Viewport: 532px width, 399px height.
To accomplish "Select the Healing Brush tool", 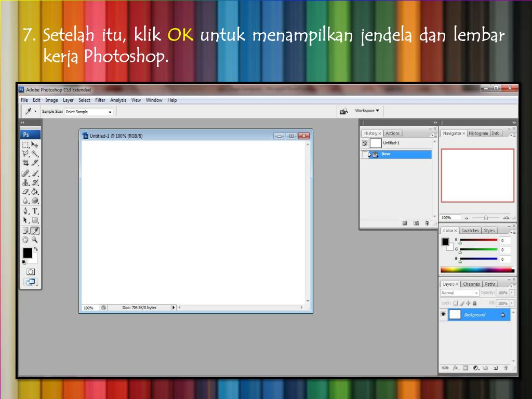I will click(x=25, y=174).
